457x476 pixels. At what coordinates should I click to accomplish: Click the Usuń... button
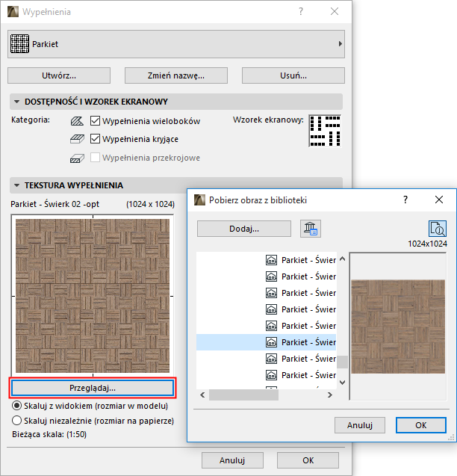tap(293, 75)
